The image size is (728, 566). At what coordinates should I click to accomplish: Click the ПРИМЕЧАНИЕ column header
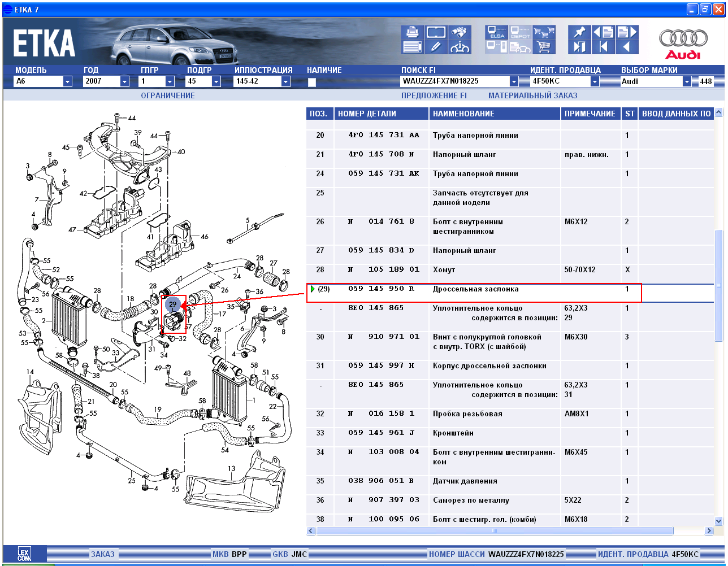[591, 114]
